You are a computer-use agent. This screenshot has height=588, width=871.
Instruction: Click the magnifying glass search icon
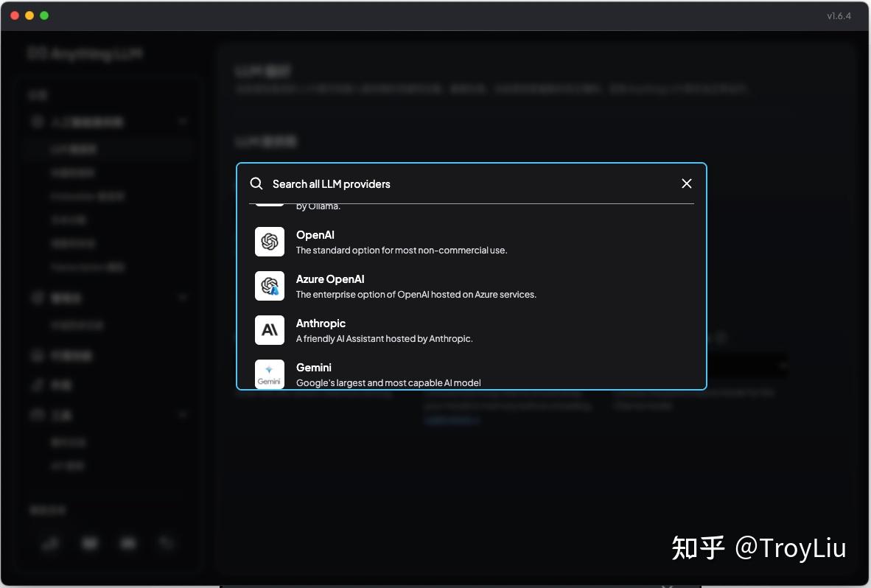pyautogui.click(x=256, y=183)
